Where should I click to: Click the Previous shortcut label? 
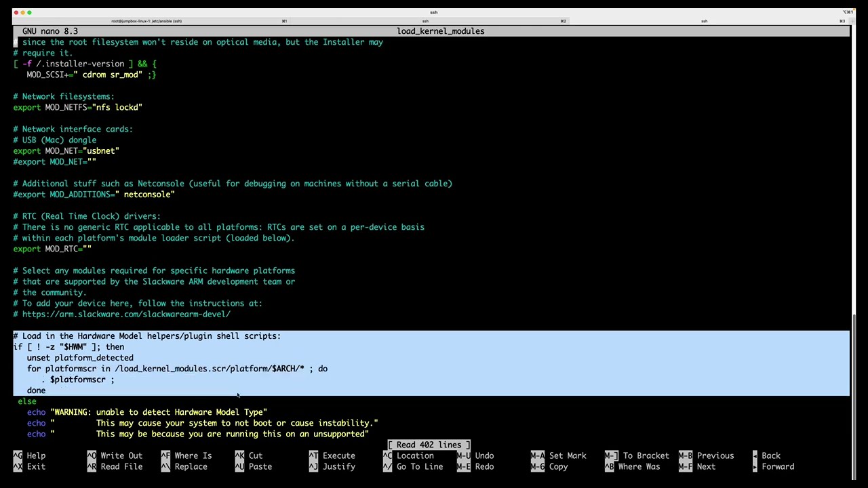715,455
